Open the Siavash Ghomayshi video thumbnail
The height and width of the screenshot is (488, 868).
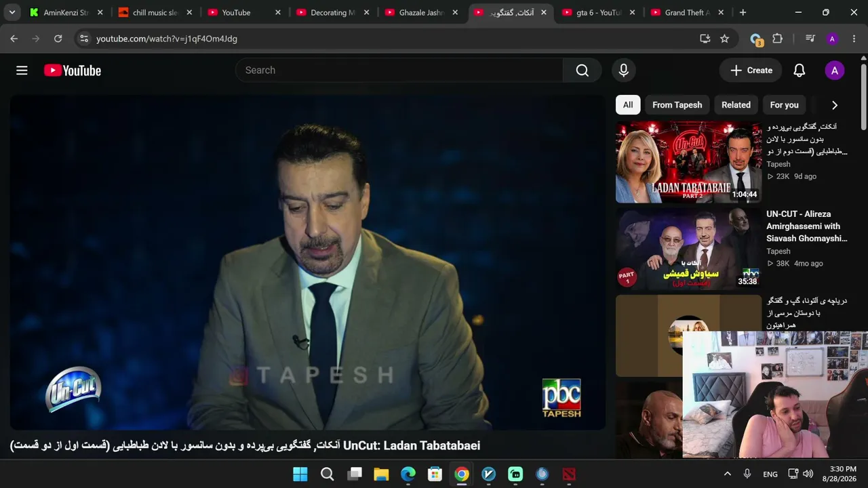tap(688, 249)
